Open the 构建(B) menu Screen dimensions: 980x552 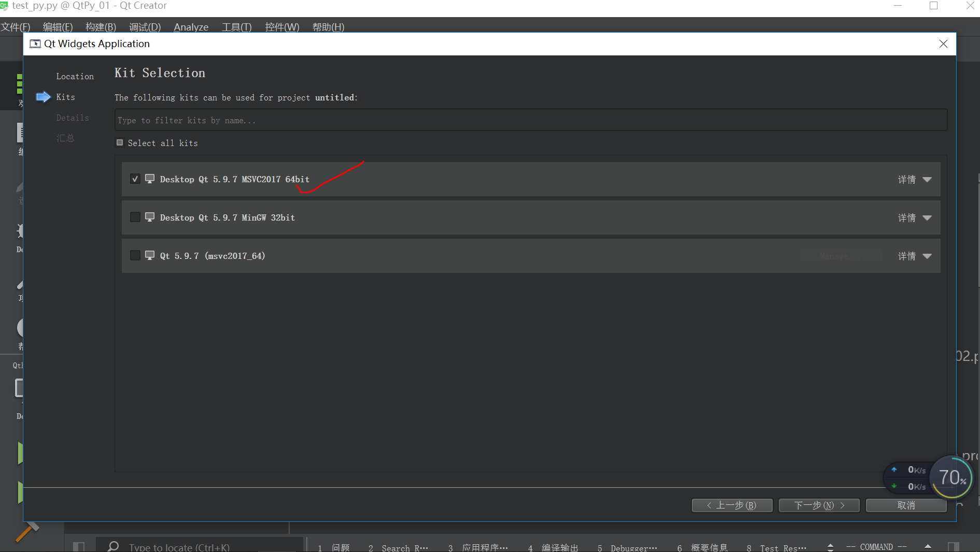tap(101, 27)
